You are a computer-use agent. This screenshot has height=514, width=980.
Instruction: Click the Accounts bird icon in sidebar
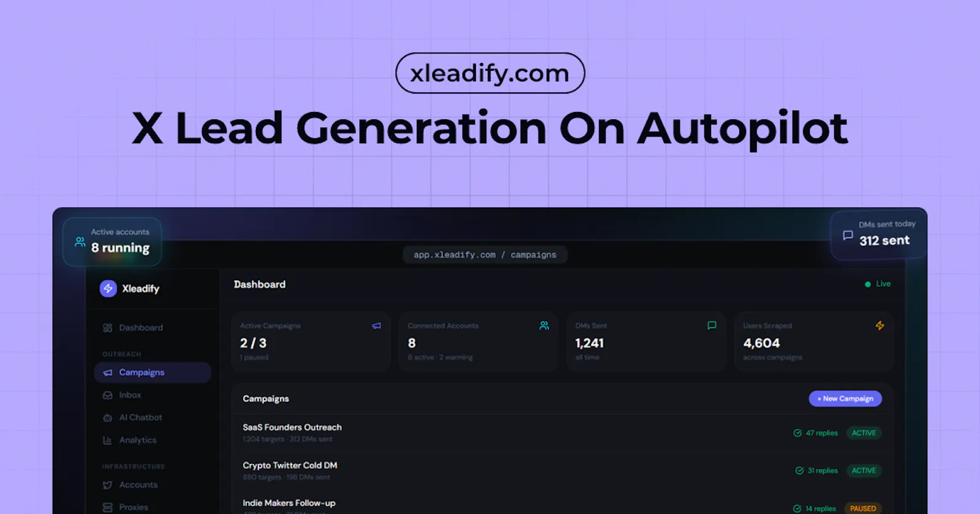coord(108,485)
